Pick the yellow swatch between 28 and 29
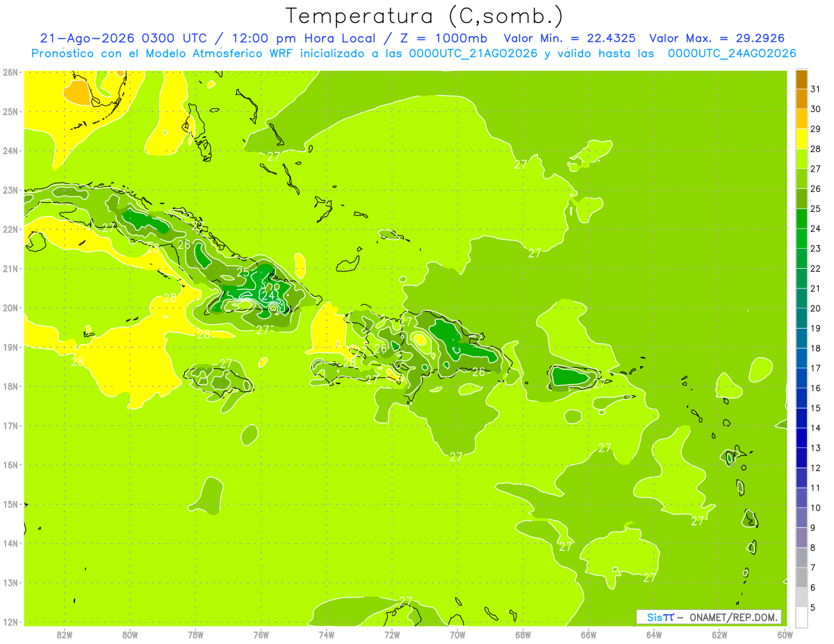This screenshot has height=644, width=834. (x=801, y=139)
